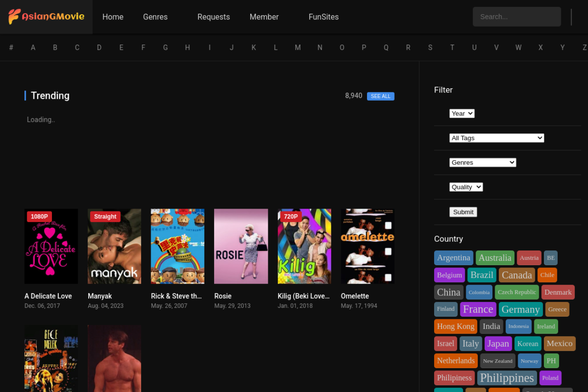The width and height of the screenshot is (588, 392).
Task: Select the Philippines country tag
Action: [x=507, y=378]
